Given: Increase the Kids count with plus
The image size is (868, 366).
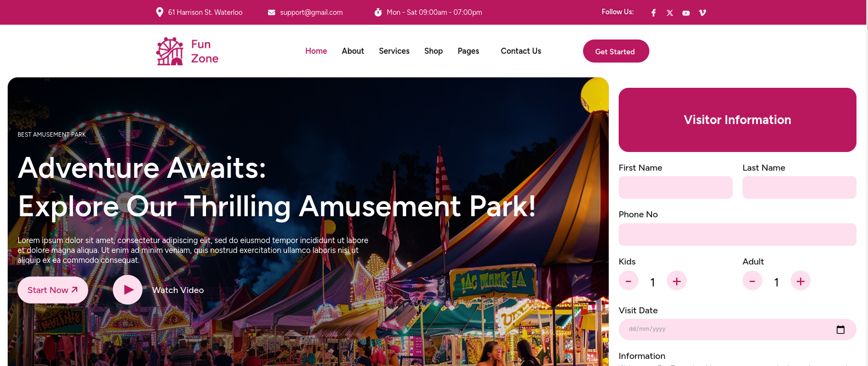Looking at the screenshot, I should [x=677, y=281].
